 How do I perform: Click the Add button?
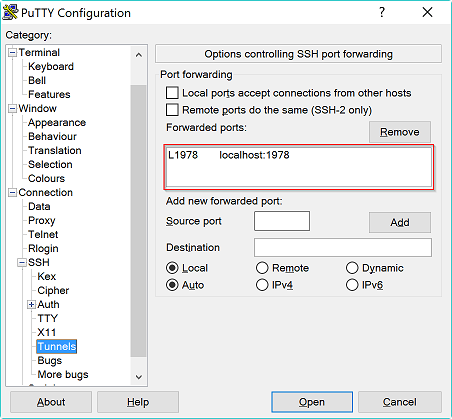(400, 222)
